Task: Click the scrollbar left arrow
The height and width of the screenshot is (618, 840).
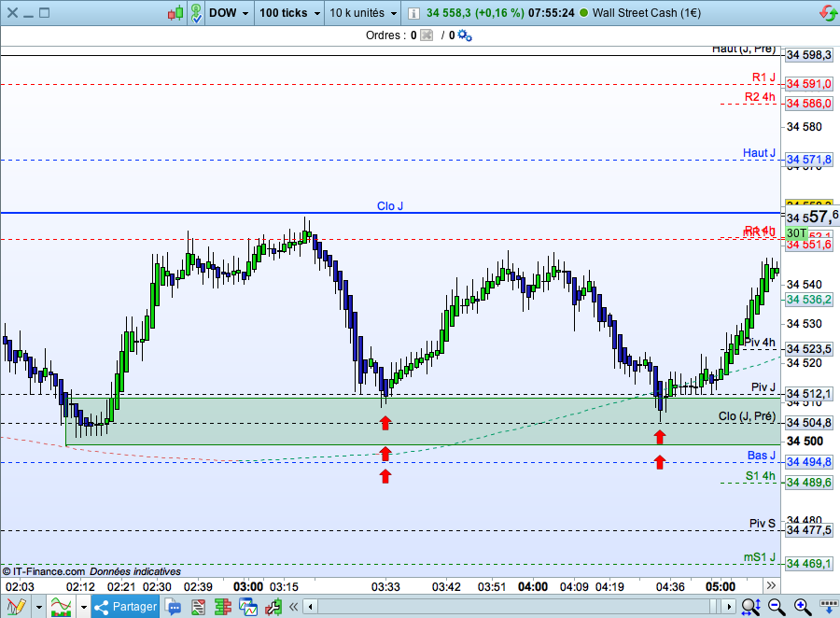Action: point(310,607)
